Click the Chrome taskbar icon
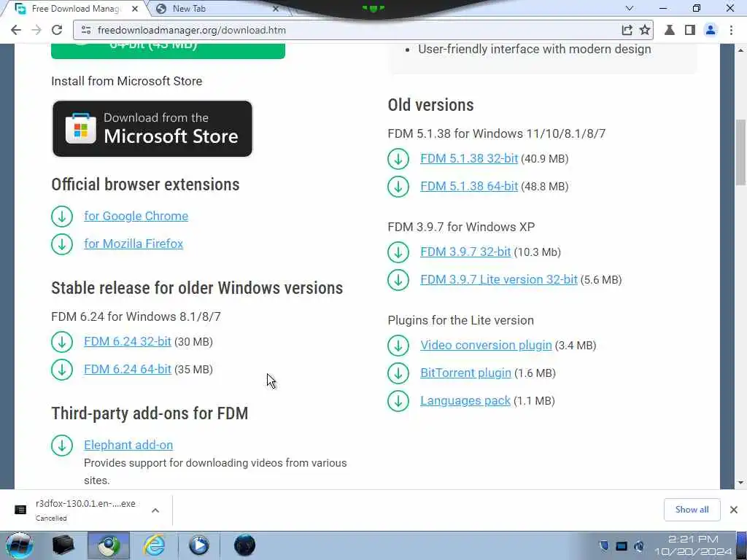This screenshot has height=560, width=747. point(109,545)
